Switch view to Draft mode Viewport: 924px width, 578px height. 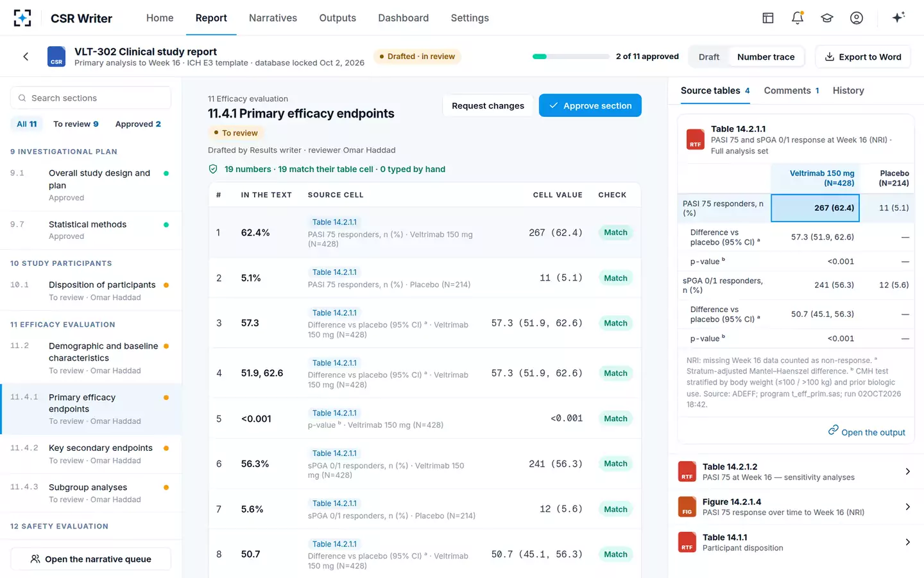click(709, 57)
